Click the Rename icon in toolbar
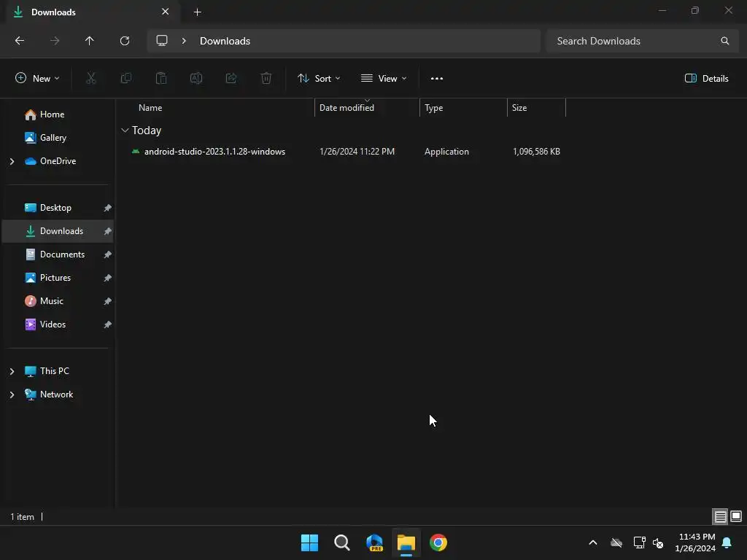The height and width of the screenshot is (560, 747). [196, 79]
